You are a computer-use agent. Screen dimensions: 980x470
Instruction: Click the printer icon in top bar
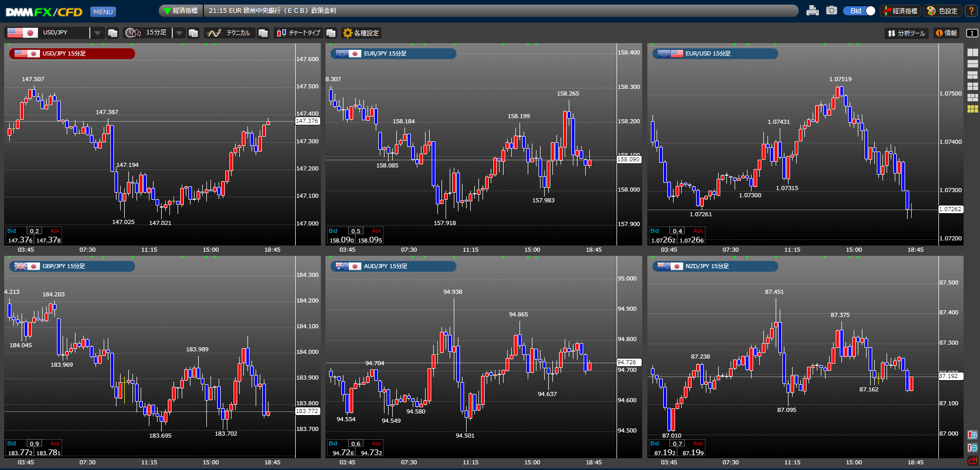click(812, 11)
